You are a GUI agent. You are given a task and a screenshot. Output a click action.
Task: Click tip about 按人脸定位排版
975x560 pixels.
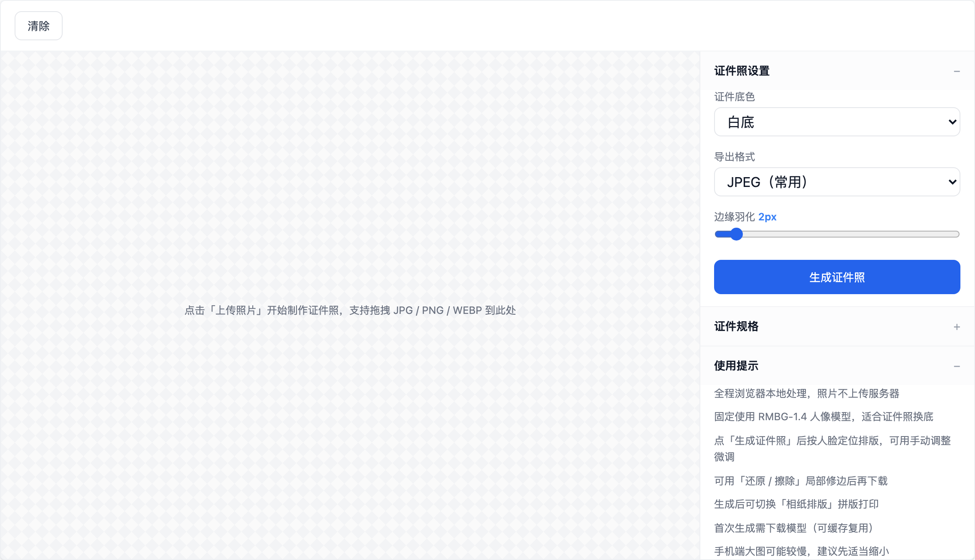[833, 449]
